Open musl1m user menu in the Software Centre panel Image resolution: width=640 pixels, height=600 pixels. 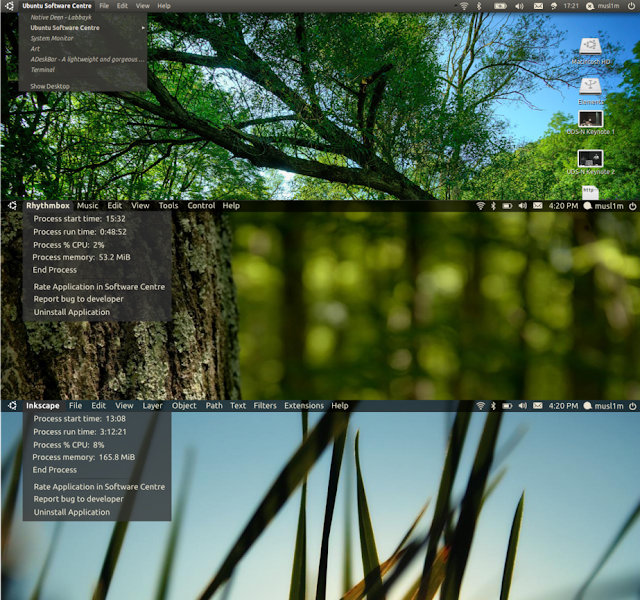(x=603, y=6)
